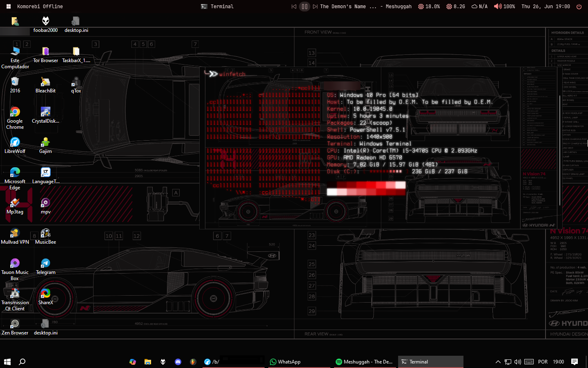The height and width of the screenshot is (368, 588).
Task: Open the 2016 desktop shortcut
Action: click(x=15, y=85)
